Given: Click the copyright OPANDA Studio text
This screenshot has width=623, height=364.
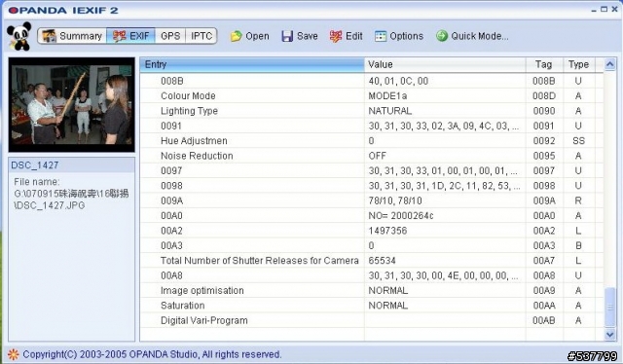Looking at the screenshot, I should click(152, 354).
